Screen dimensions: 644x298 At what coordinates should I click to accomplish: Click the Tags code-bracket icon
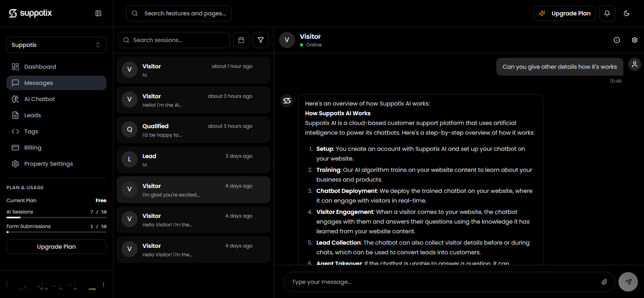tap(15, 131)
